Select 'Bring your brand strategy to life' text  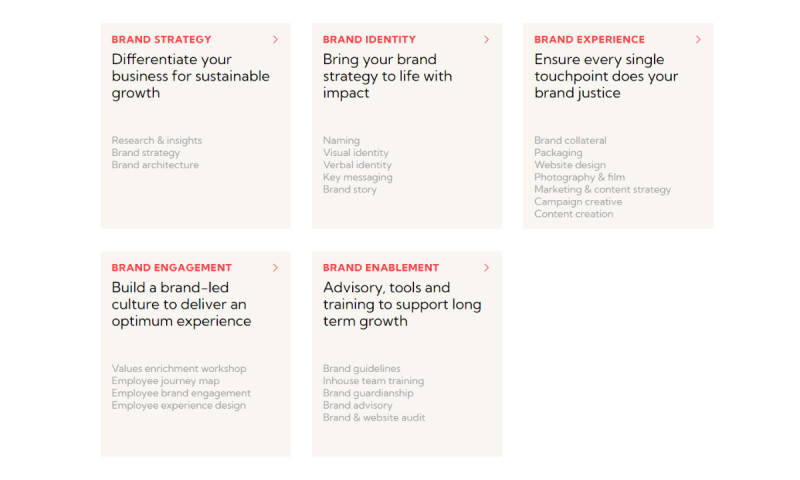click(387, 76)
